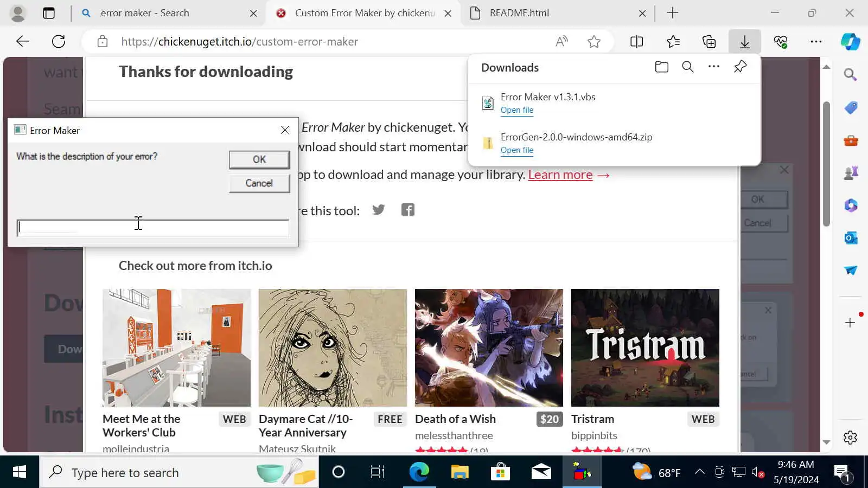This screenshot has height=488, width=868.
Task: Open file link for ErrorGen-2.0.0 zip
Action: 517,150
